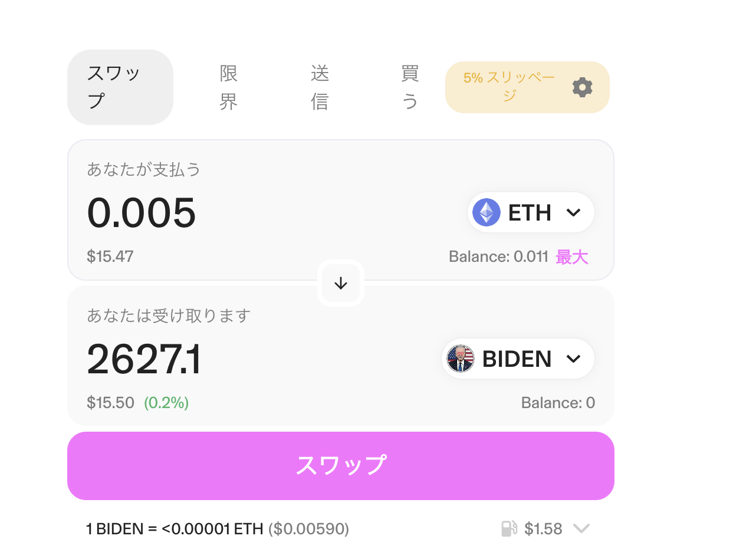The image size is (756, 552).
Task: Select the スワップ tab
Action: 120,87
